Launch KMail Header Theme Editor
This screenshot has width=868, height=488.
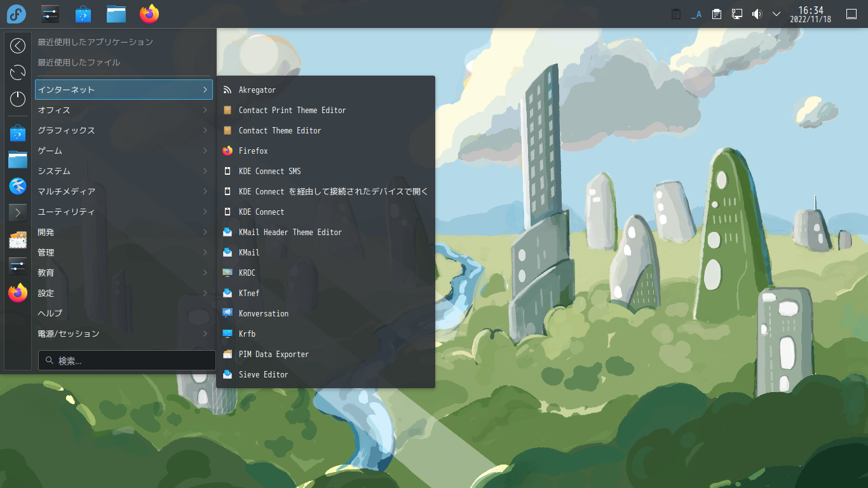point(325,233)
